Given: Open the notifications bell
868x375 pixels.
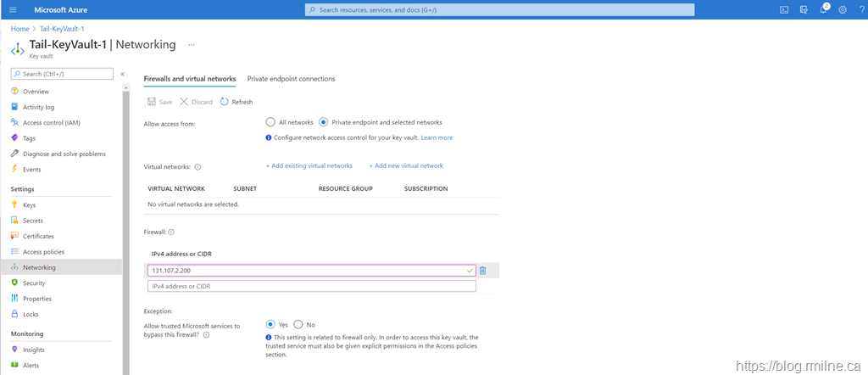Looking at the screenshot, I should tap(821, 9).
